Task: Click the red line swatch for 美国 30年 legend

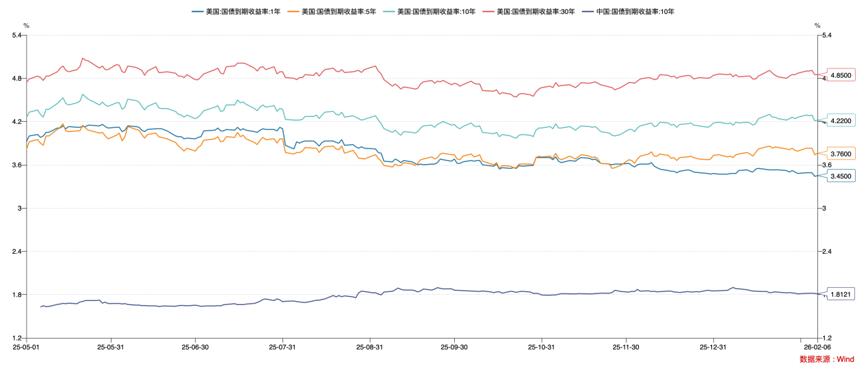Action: coord(488,12)
